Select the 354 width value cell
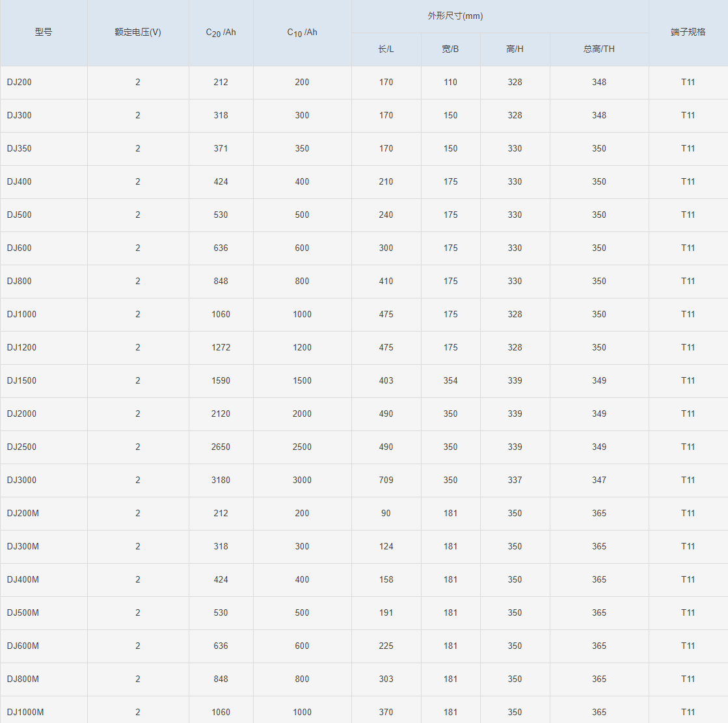Image resolution: width=728 pixels, height=723 pixels. pos(451,381)
